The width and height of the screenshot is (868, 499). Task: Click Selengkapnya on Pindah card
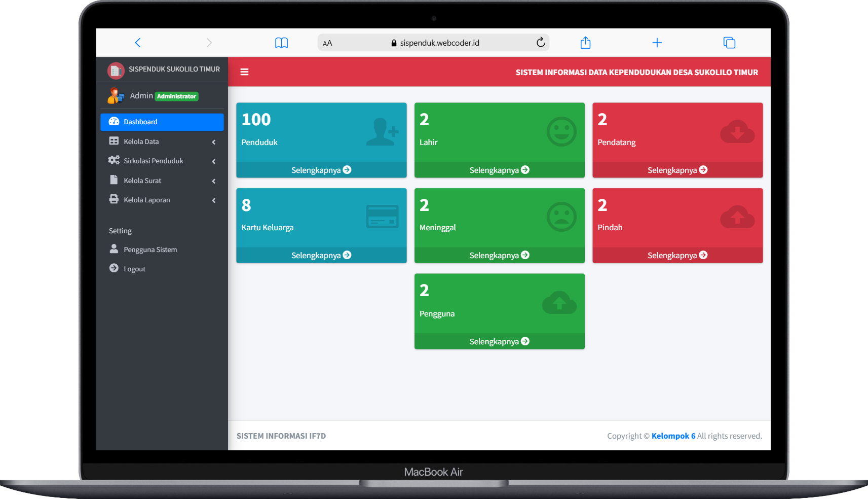point(677,255)
